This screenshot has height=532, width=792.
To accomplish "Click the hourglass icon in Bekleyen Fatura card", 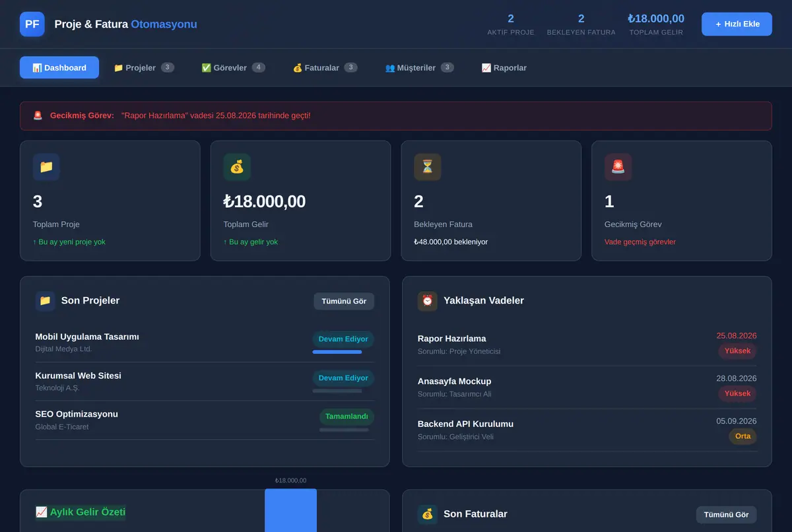I will 428,167.
